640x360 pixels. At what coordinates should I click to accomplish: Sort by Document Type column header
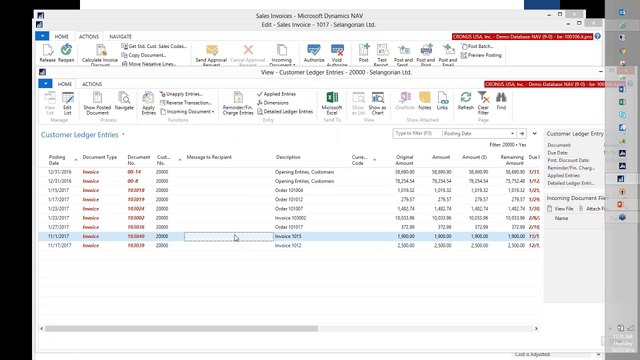(x=100, y=157)
